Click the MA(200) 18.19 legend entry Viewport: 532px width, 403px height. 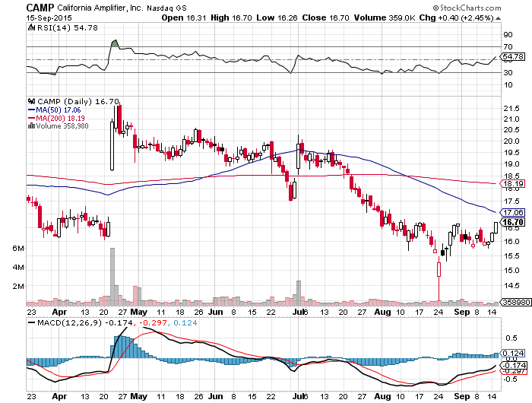[x=56, y=118]
